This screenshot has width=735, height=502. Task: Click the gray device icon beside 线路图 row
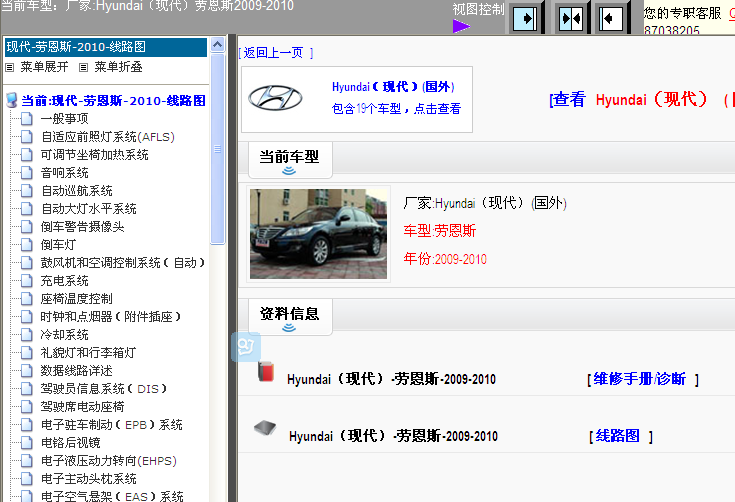pyautogui.click(x=265, y=427)
